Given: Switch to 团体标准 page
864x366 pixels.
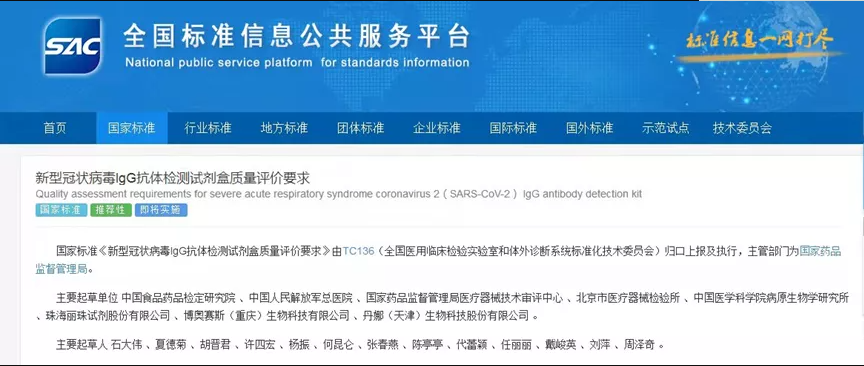Looking at the screenshot, I should 360,128.
